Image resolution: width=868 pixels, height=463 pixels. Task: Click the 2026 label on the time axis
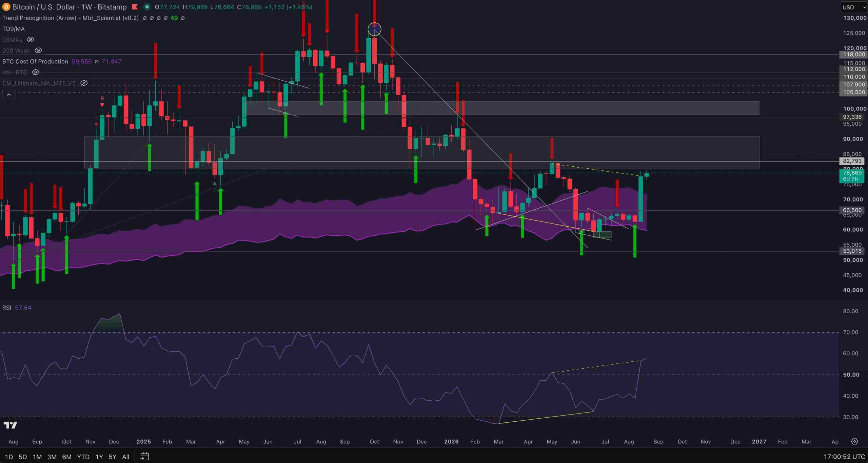click(x=451, y=442)
